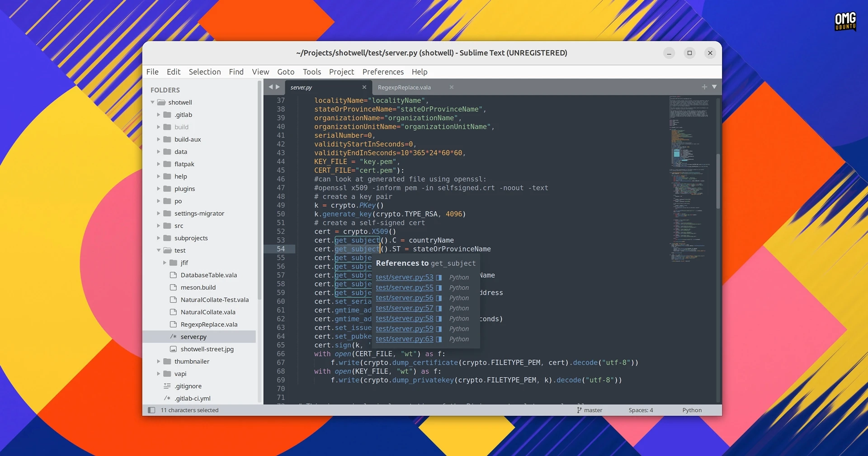
Task: Open server.py:63 reference in side-by-side icon
Action: point(439,339)
